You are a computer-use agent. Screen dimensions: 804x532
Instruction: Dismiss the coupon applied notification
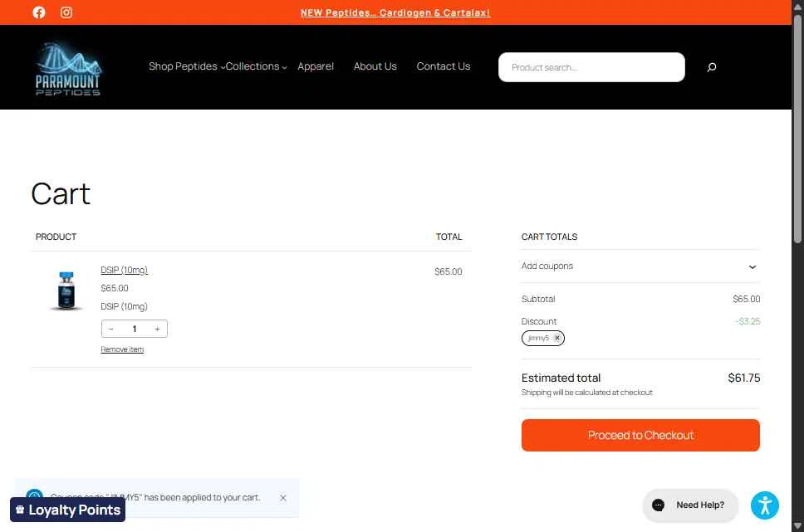(283, 498)
